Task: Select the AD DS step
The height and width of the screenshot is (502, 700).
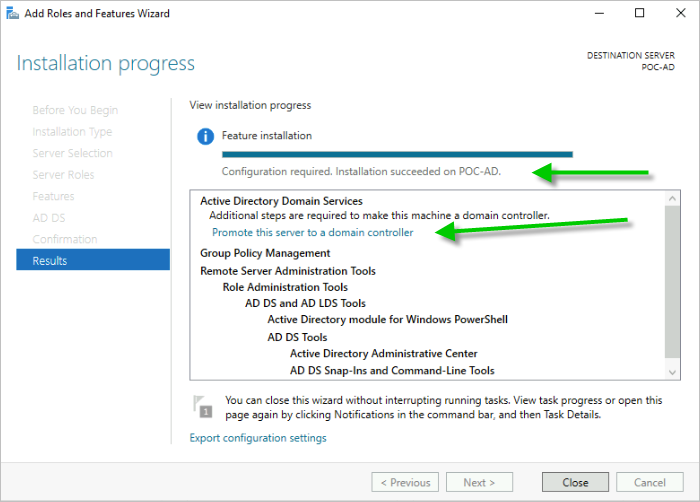Action: (x=49, y=218)
